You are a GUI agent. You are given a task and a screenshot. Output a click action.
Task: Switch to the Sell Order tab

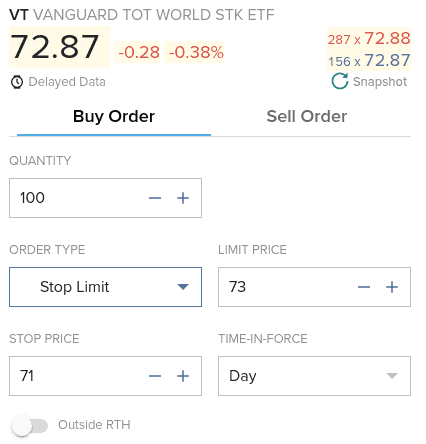pyautogui.click(x=307, y=117)
